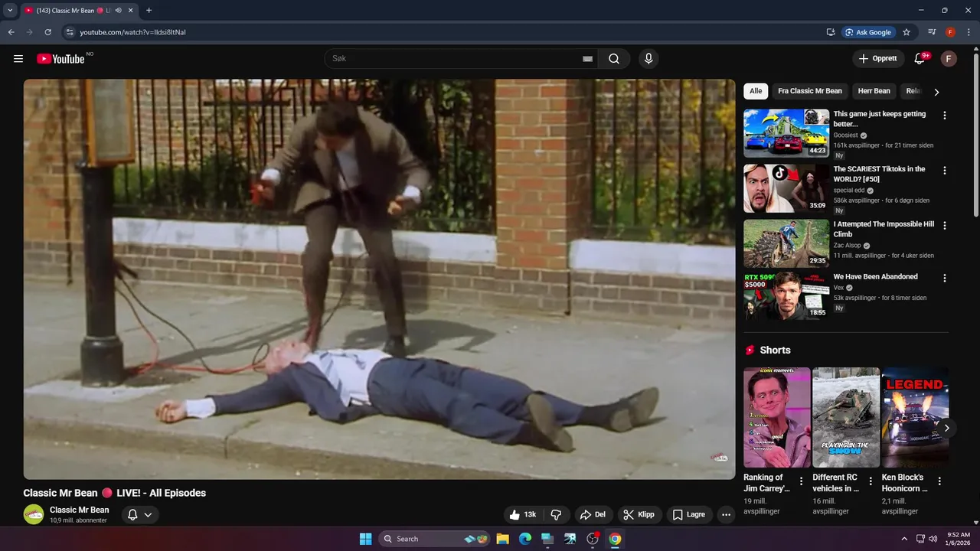Image resolution: width=980 pixels, height=551 pixels.
Task: Open more actions ellipsis under video
Action: 726,515
